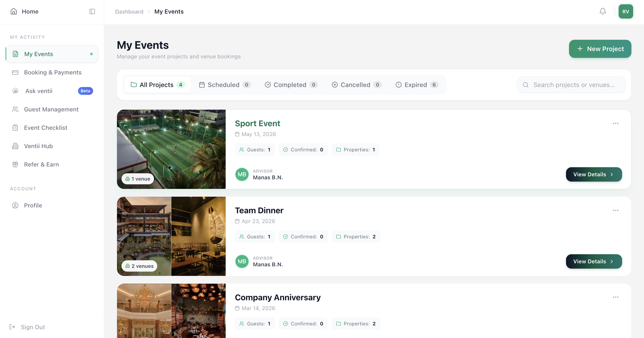The width and height of the screenshot is (644, 338).
Task: Open Event Checklist from sidebar
Action: point(52,128)
